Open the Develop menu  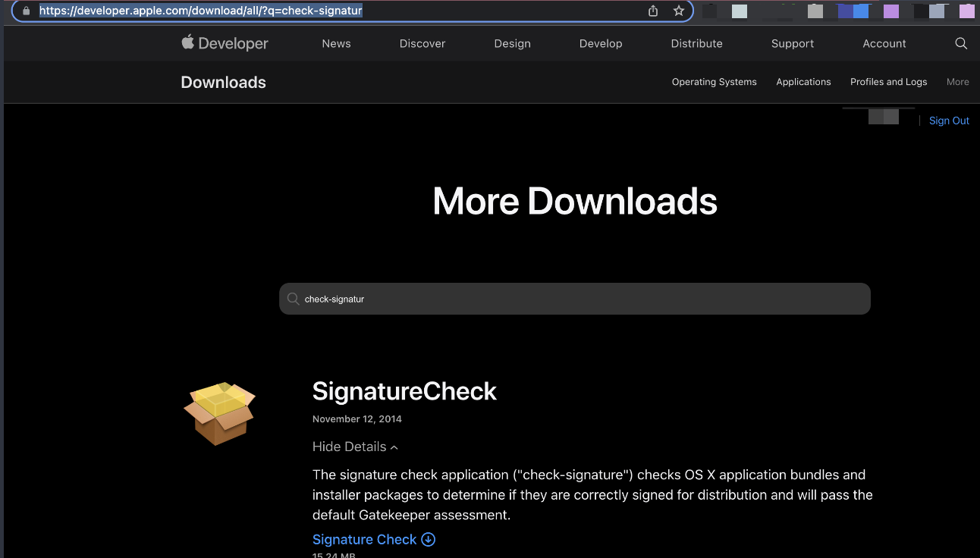601,44
